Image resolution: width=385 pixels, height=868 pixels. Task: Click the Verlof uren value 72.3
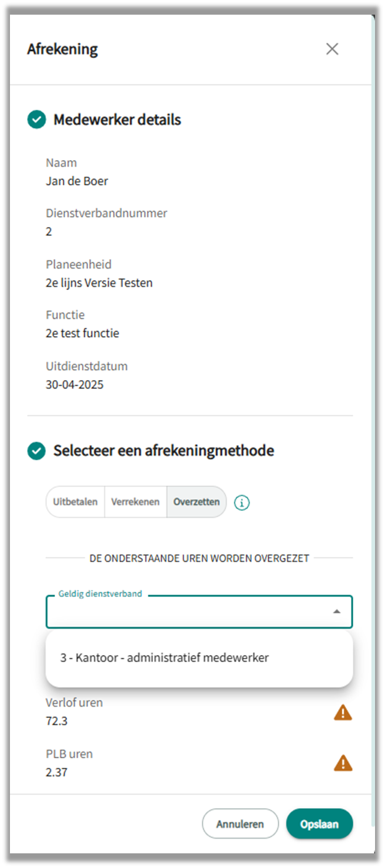point(56,721)
